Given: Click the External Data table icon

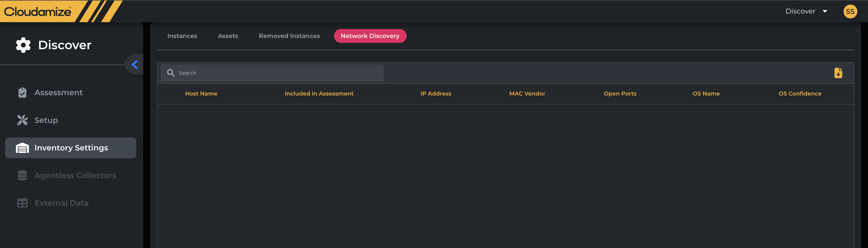Looking at the screenshot, I should (22, 203).
